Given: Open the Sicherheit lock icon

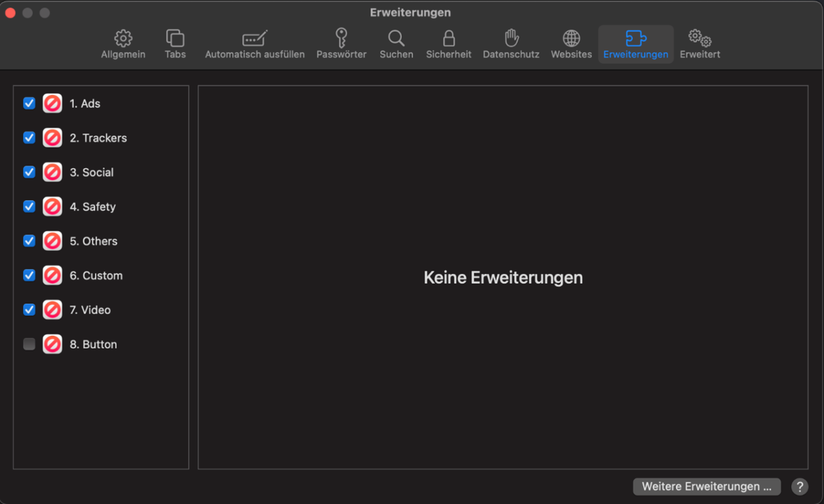Looking at the screenshot, I should (449, 38).
